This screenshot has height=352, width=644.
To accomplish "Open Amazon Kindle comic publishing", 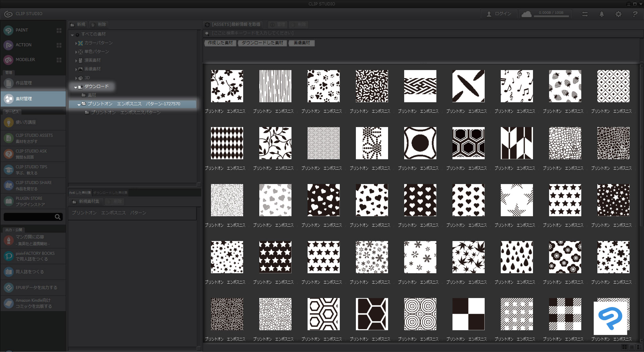I will pyautogui.click(x=33, y=303).
